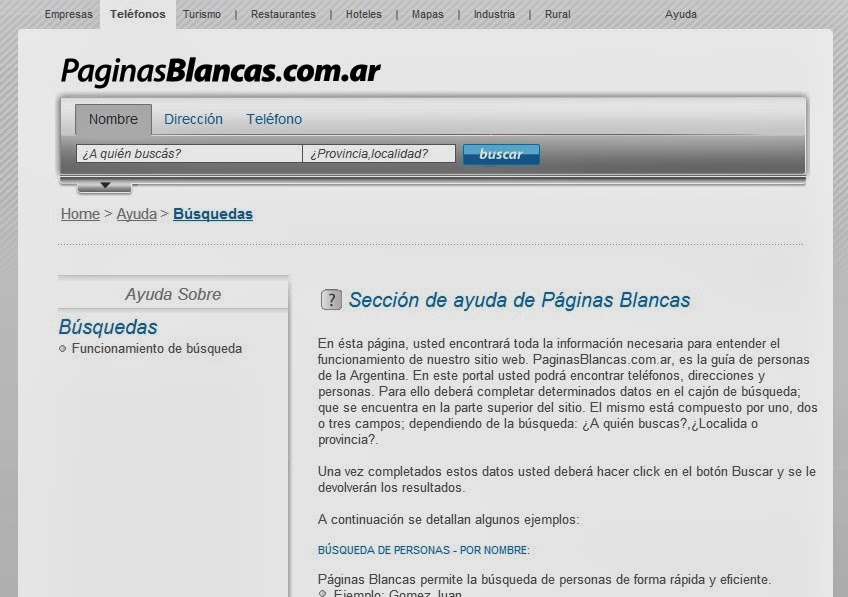The height and width of the screenshot is (597, 848).
Task: Switch to the Teléfono search tab
Action: tap(274, 119)
